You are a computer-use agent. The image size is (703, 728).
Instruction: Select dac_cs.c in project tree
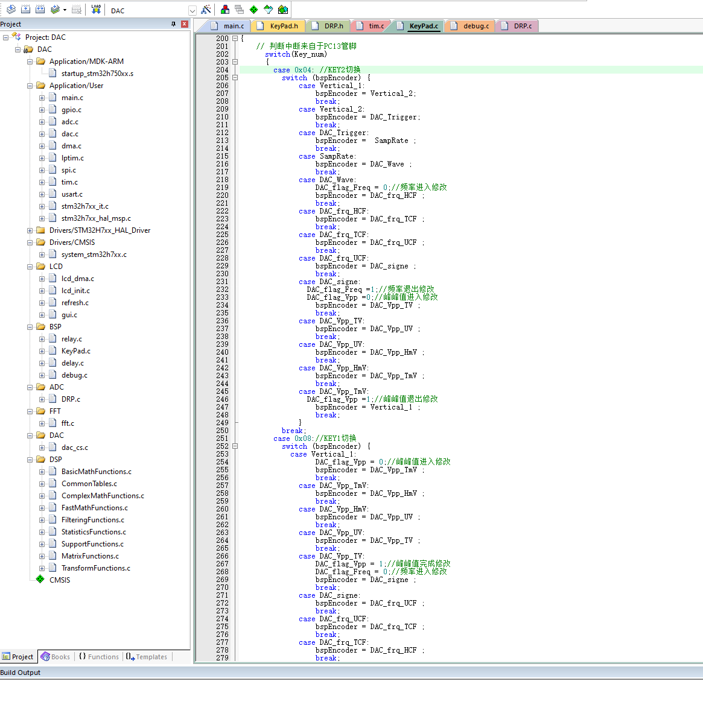coord(75,448)
